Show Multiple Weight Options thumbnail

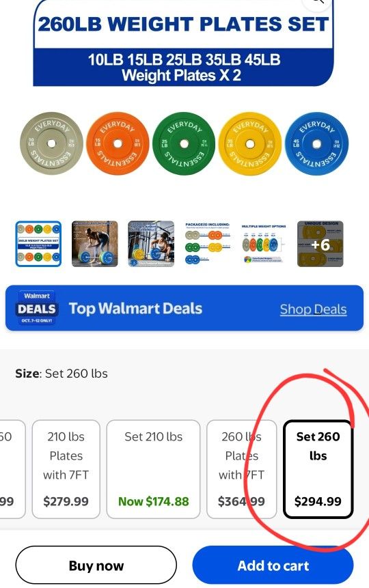[x=264, y=244]
